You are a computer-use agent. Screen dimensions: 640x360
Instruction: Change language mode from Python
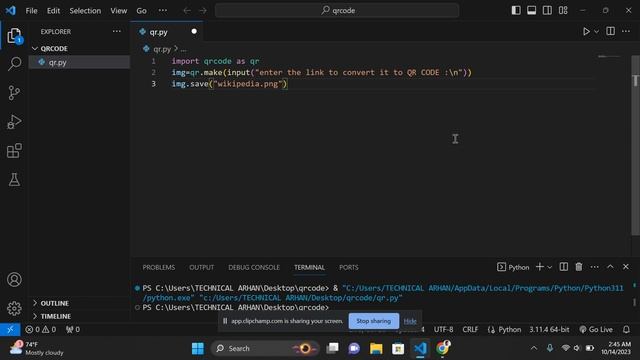(509, 329)
